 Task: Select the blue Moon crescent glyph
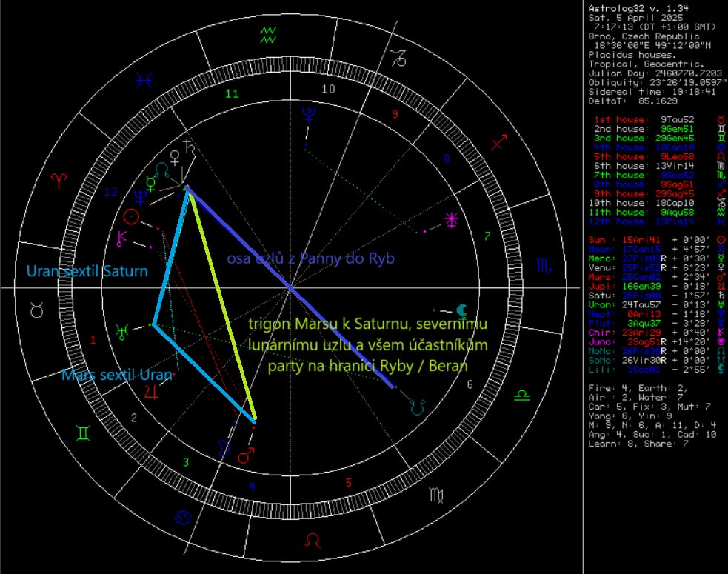(224, 448)
